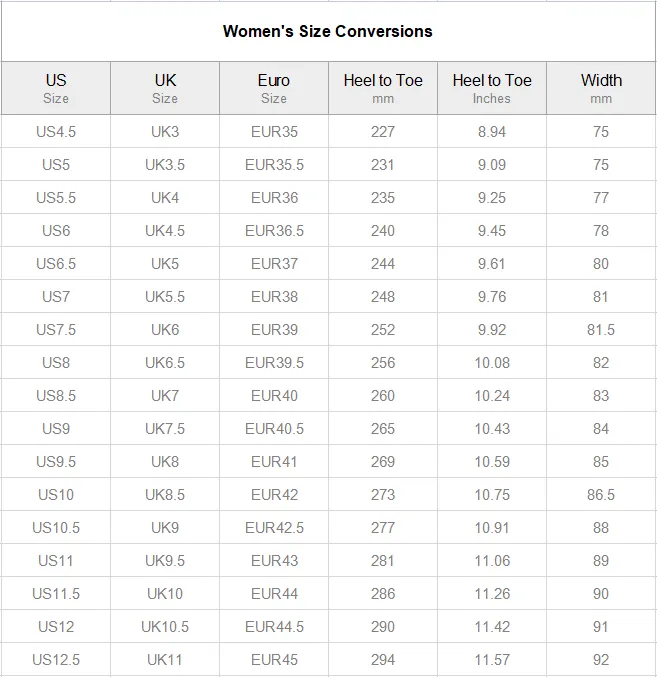Select the UK3.5 cell
Viewport: 657px width, 677px height.
pos(165,165)
